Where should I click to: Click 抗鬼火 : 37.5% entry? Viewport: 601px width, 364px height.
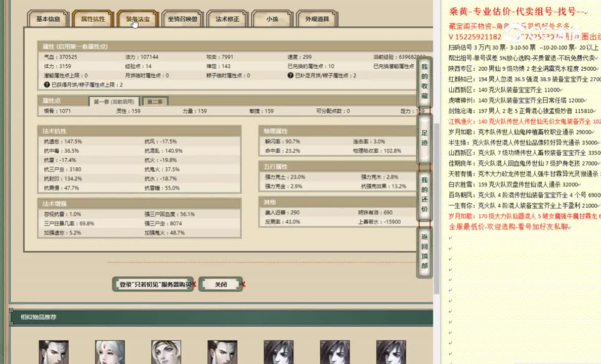[x=162, y=169]
